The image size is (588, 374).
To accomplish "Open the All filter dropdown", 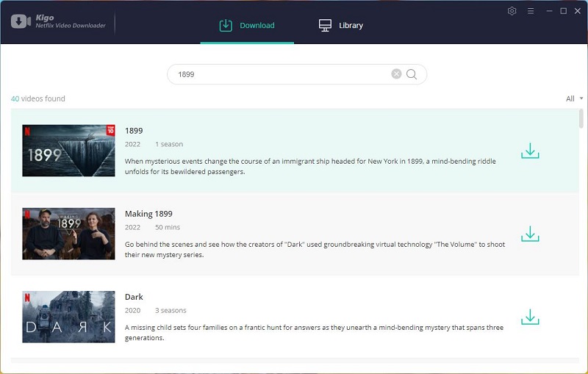I will pos(574,98).
